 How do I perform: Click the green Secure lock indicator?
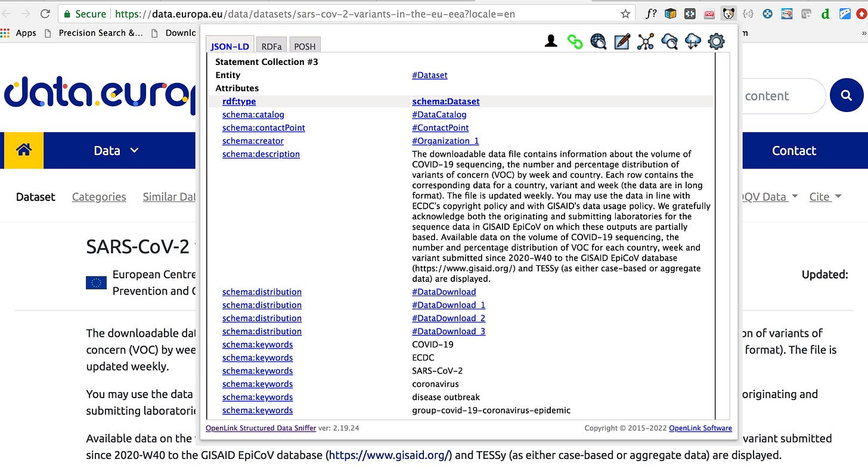[x=84, y=13]
